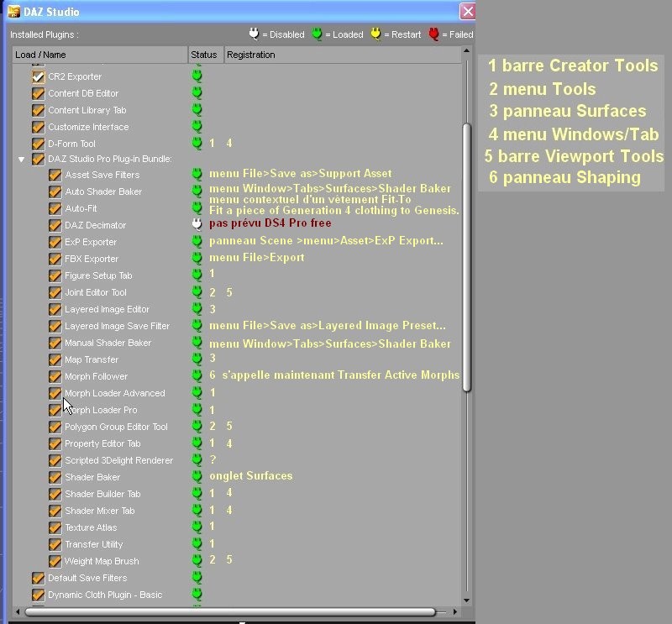
Task: Click the loaded status plug for Content DB Editor
Action: point(197,93)
